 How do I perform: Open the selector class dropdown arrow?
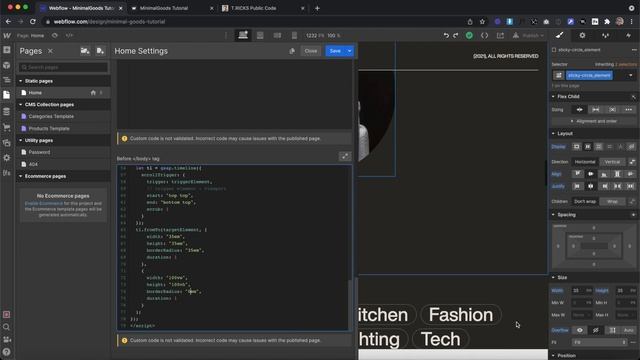631,76
